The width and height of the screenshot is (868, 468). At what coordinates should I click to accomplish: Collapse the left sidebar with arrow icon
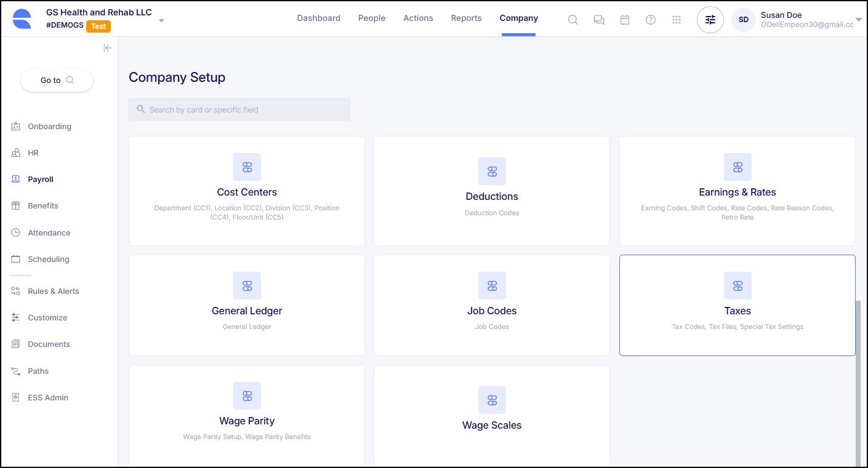coord(107,48)
